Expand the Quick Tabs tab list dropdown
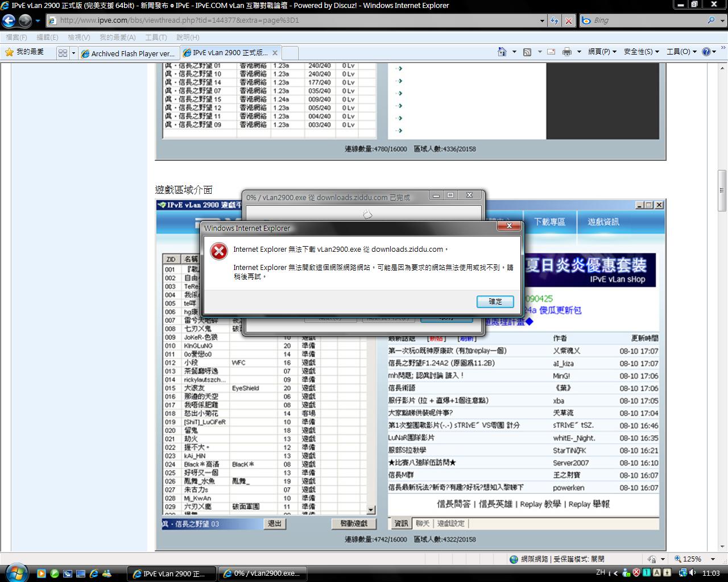The height and width of the screenshot is (582, 728). (73, 53)
